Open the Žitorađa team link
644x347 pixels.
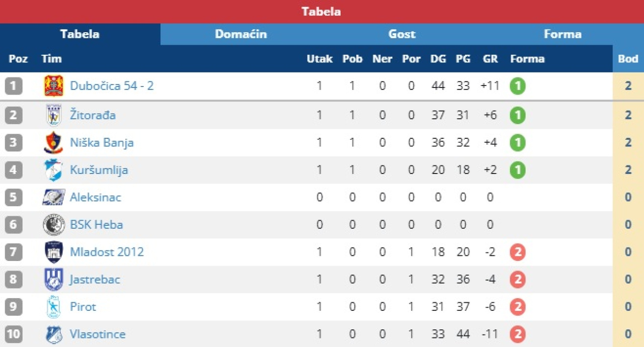[93, 115]
